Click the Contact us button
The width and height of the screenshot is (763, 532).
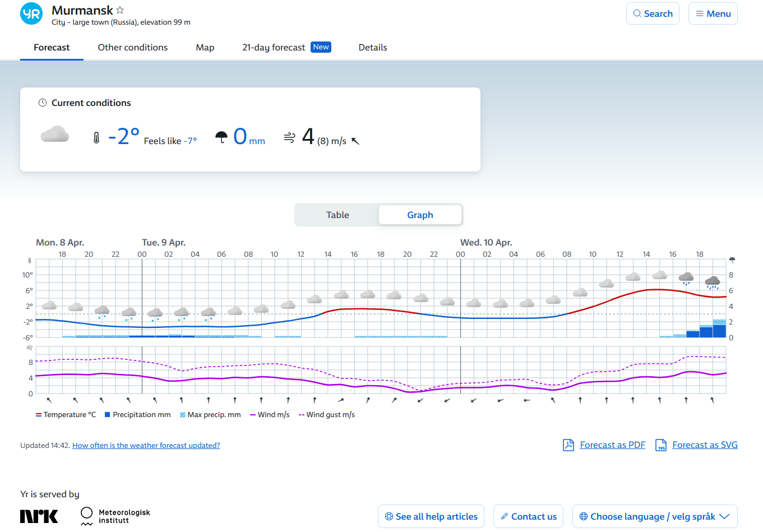coord(528,516)
